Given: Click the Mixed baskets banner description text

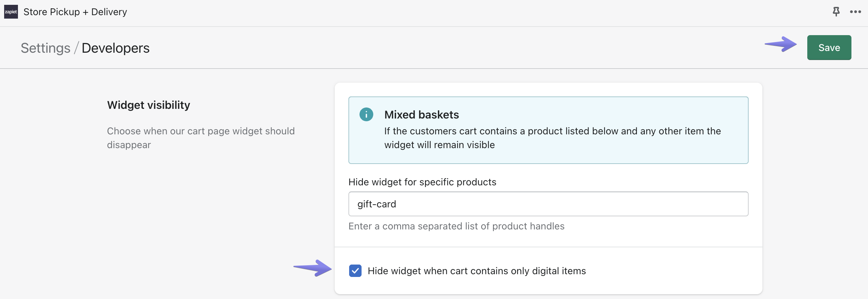Looking at the screenshot, I should pos(552,138).
